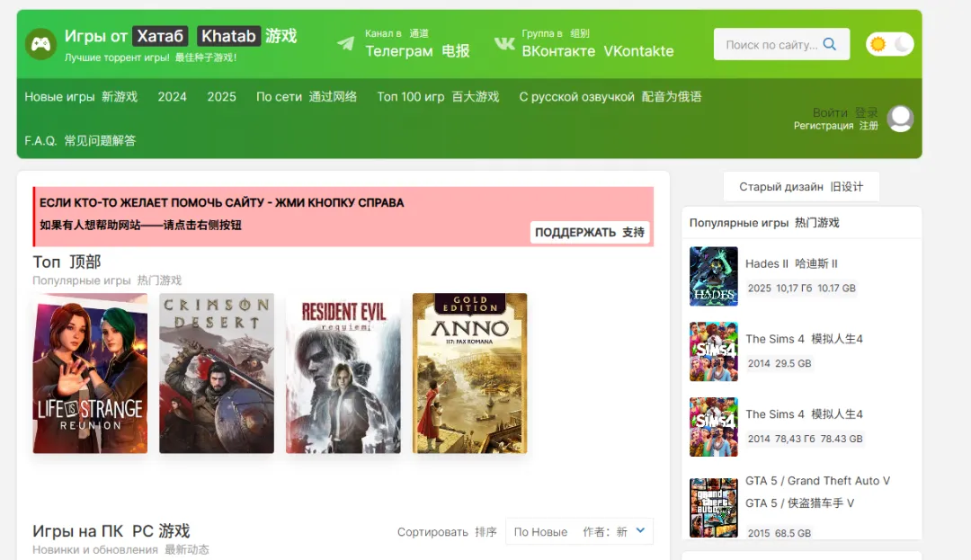Open Anno Gold Edition cover
This screenshot has height=560, width=971.
[470, 373]
